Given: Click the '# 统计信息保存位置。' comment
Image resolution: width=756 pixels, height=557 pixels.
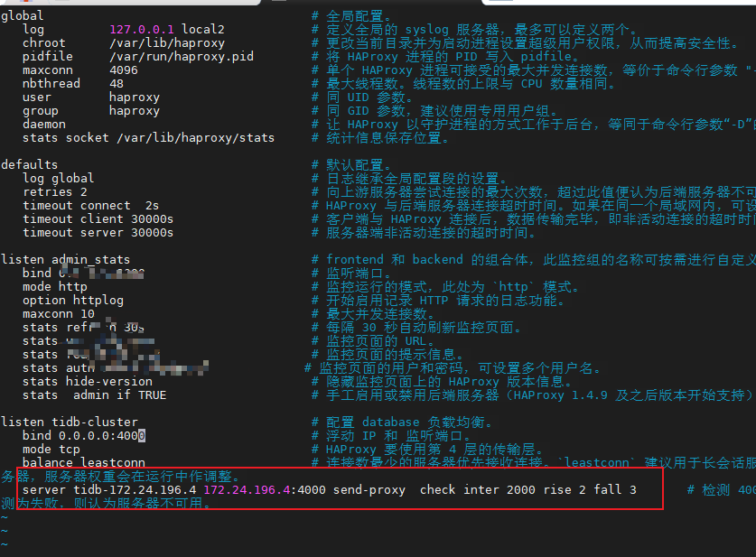Looking at the screenshot, I should click(x=381, y=138).
